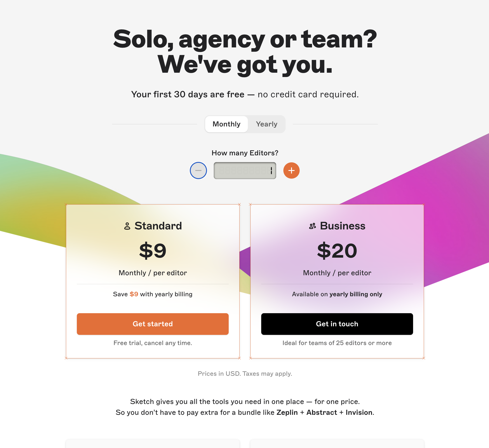489x448 pixels.
Task: Click the single-person icon beside Standard
Action: pos(127,226)
